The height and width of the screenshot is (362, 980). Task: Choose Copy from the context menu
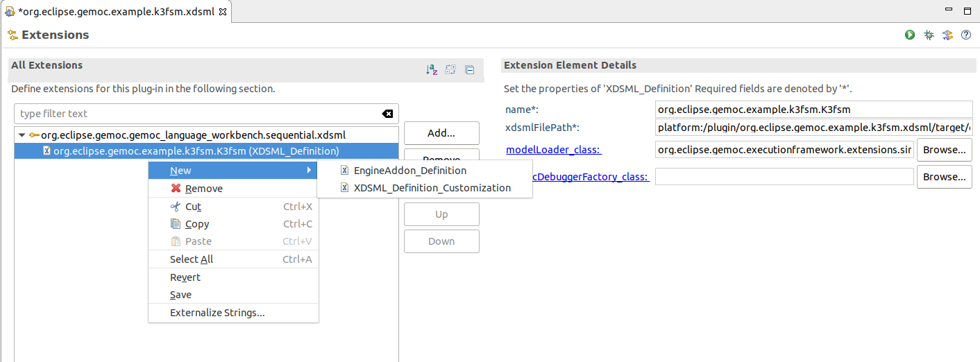click(233, 224)
